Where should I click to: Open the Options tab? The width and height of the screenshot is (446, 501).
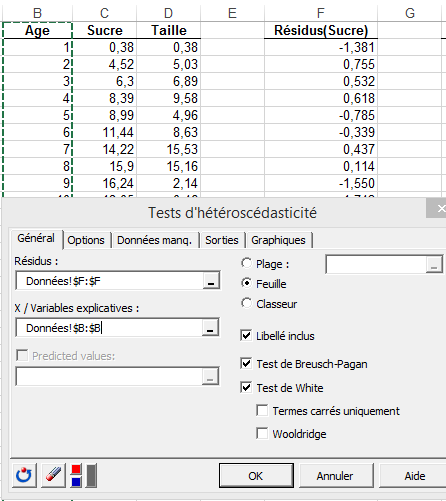tap(86, 240)
